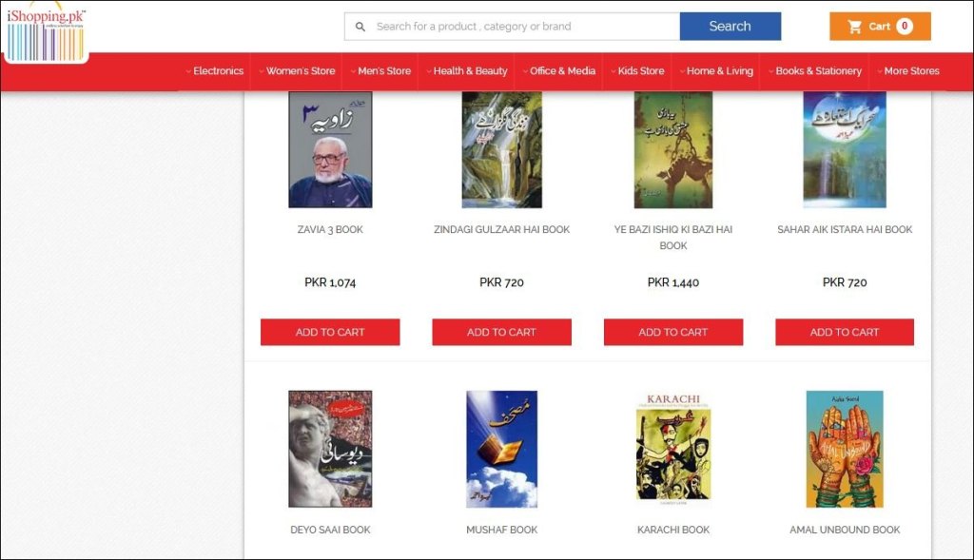This screenshot has width=974, height=560.
Task: Select the Health & Beauty menu
Action: click(466, 70)
